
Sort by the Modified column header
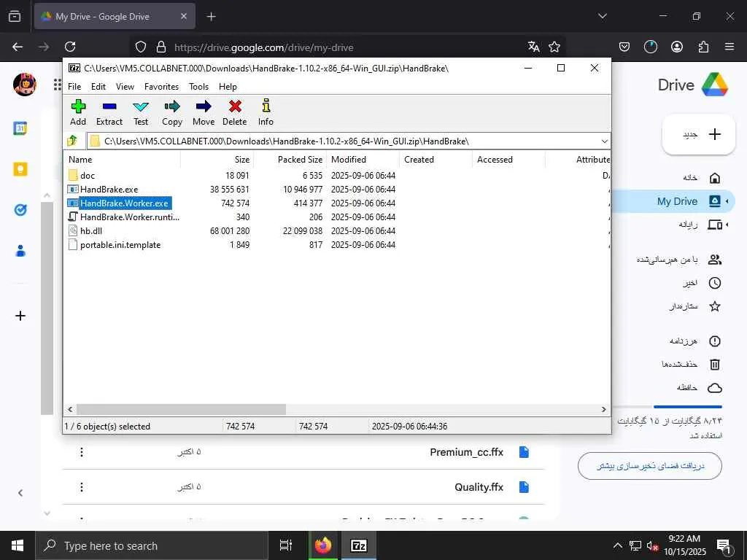coord(363,160)
